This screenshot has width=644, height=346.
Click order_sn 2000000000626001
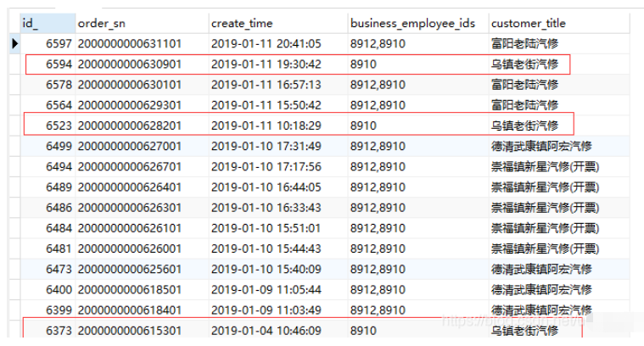[x=129, y=248]
